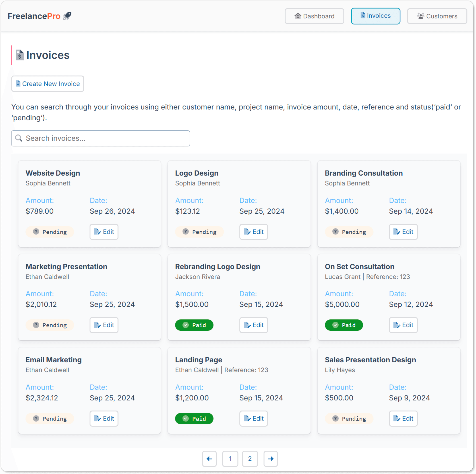476x474 pixels.
Task: Edit the Logo Design invoice
Action: click(254, 232)
